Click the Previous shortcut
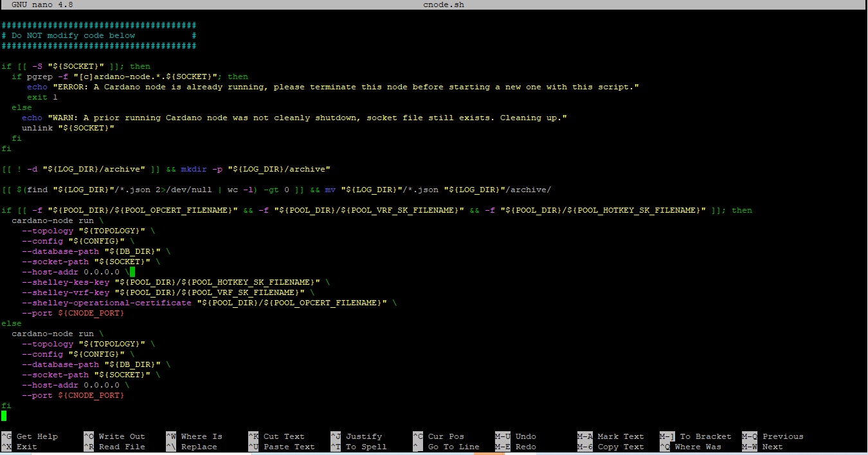Viewport: 868px width, 455px height. coord(773,436)
